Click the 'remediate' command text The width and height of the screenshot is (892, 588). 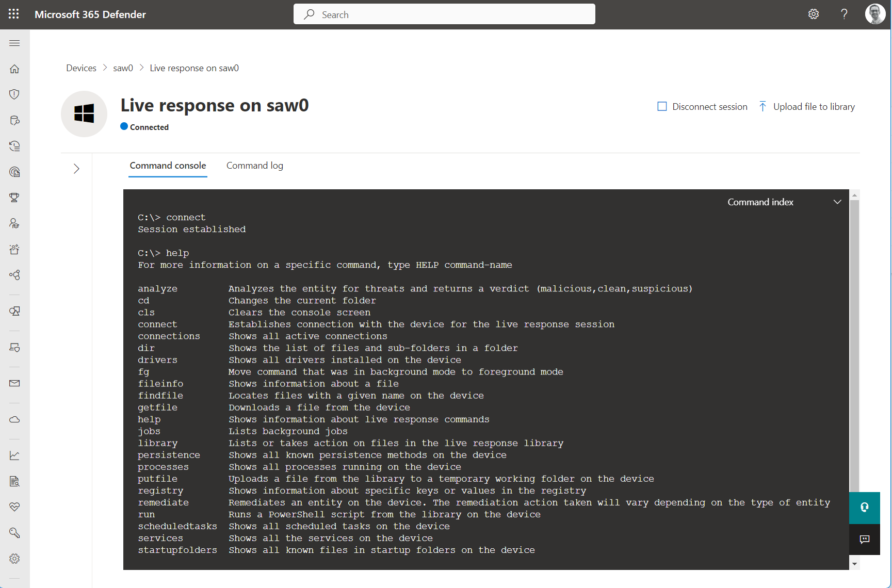click(x=163, y=502)
